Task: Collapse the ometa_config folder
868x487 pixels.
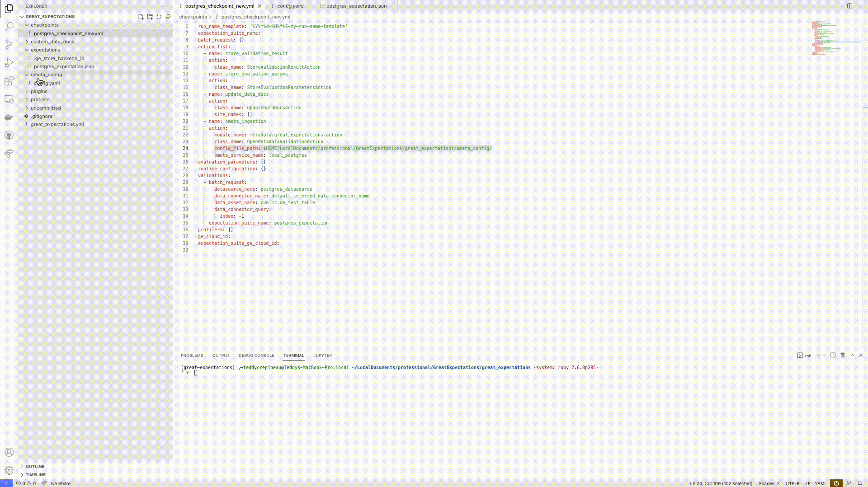Action: coord(46,75)
